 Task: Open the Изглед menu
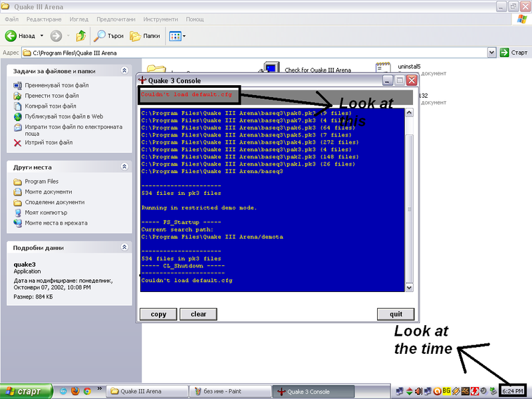tap(78, 19)
